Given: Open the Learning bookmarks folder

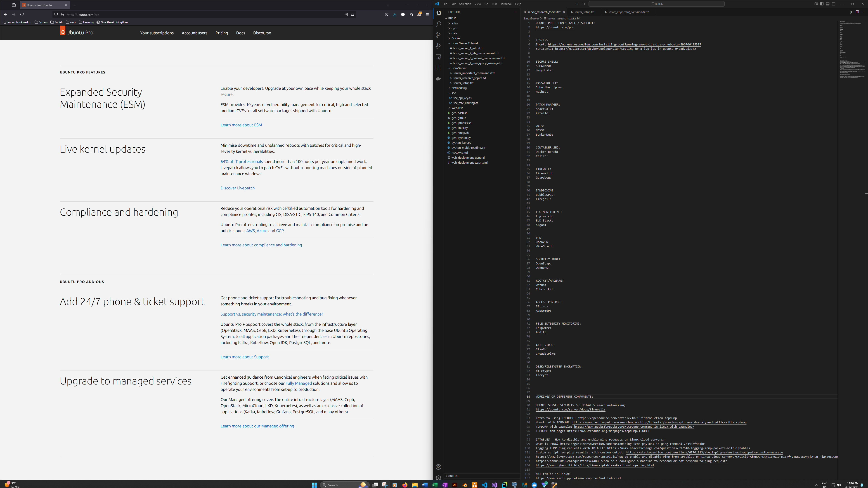Looking at the screenshot, I should [x=86, y=22].
